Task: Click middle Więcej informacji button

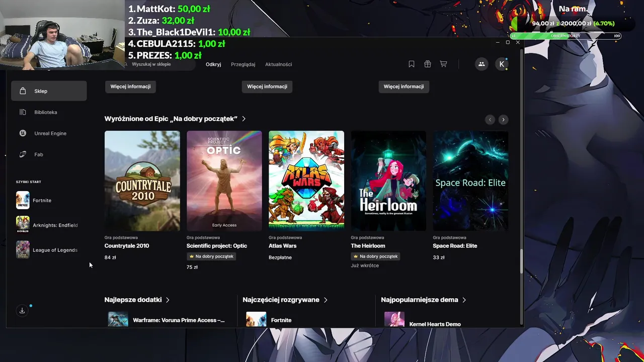Action: click(x=267, y=86)
